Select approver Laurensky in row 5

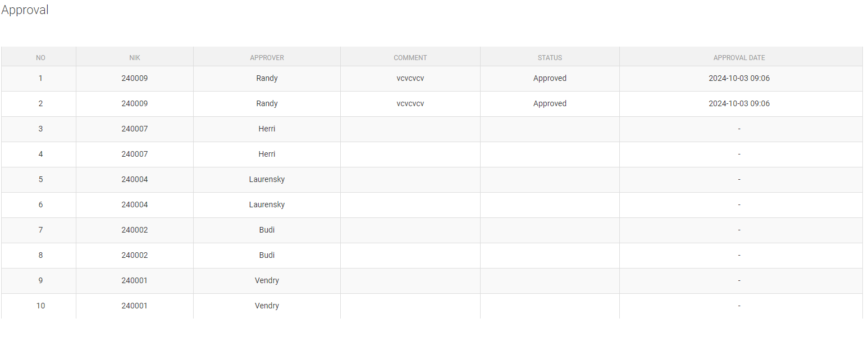click(267, 180)
